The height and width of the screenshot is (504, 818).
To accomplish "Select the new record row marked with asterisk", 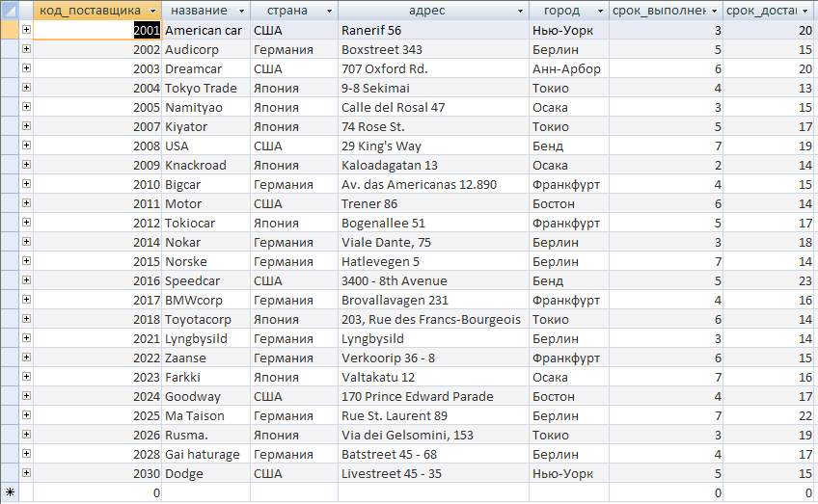I will [x=10, y=492].
